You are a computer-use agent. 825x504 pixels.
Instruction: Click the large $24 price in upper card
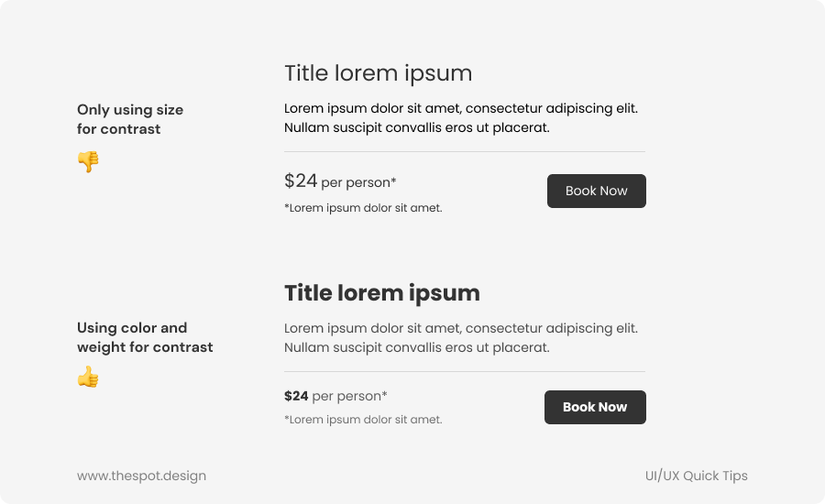[301, 181]
